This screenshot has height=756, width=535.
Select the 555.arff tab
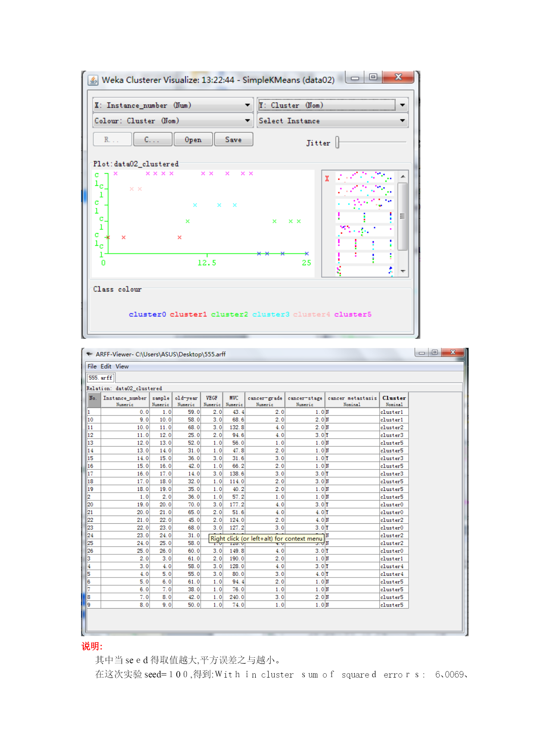100,378
